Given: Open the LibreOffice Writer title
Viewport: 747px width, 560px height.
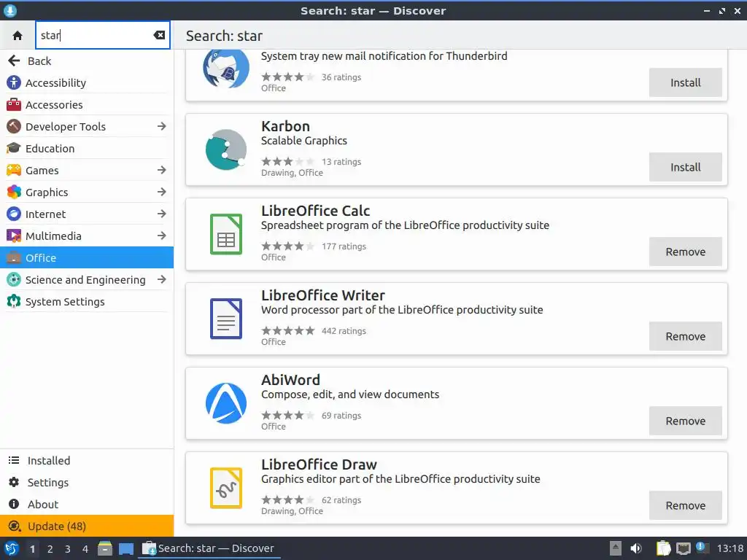Looking at the screenshot, I should point(323,295).
